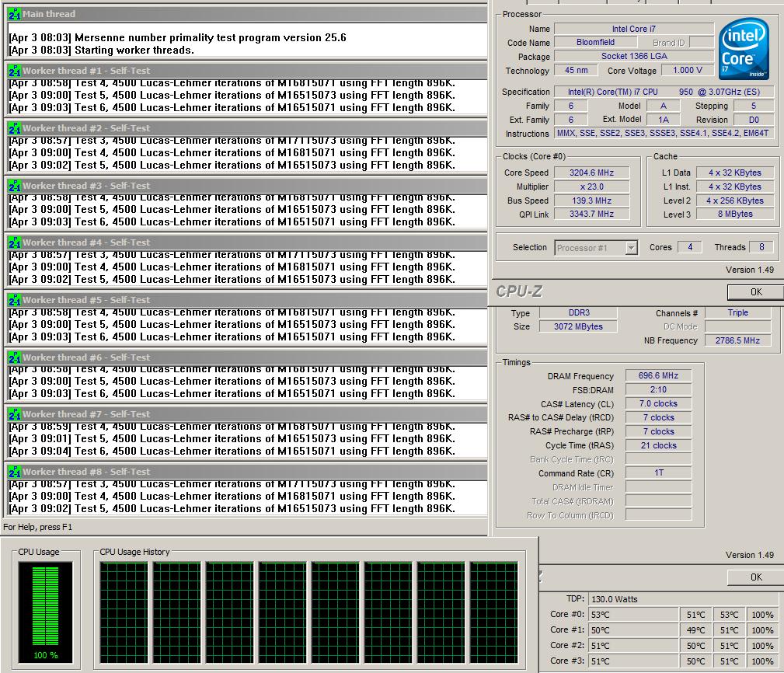Click the last CPU Usage History graph
Image resolution: width=784 pixels, height=673 pixels.
(493, 612)
